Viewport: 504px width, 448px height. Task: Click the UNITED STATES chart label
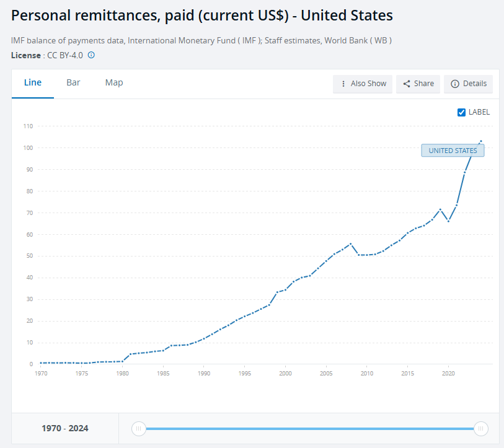[453, 151]
